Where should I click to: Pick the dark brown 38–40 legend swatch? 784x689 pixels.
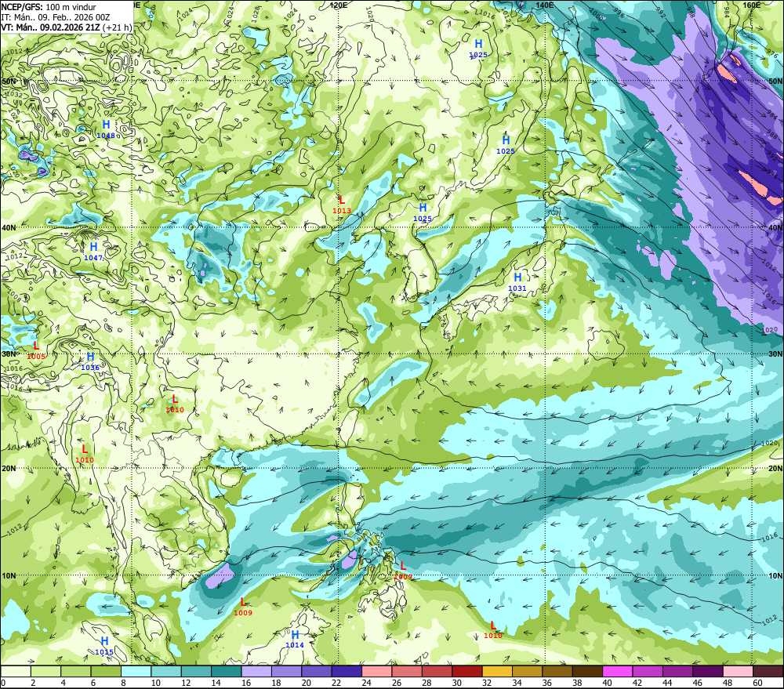pos(587,671)
